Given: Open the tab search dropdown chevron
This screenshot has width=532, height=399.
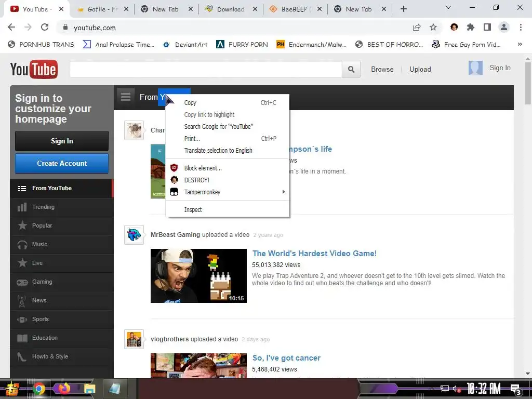Looking at the screenshot, I should [448, 7].
